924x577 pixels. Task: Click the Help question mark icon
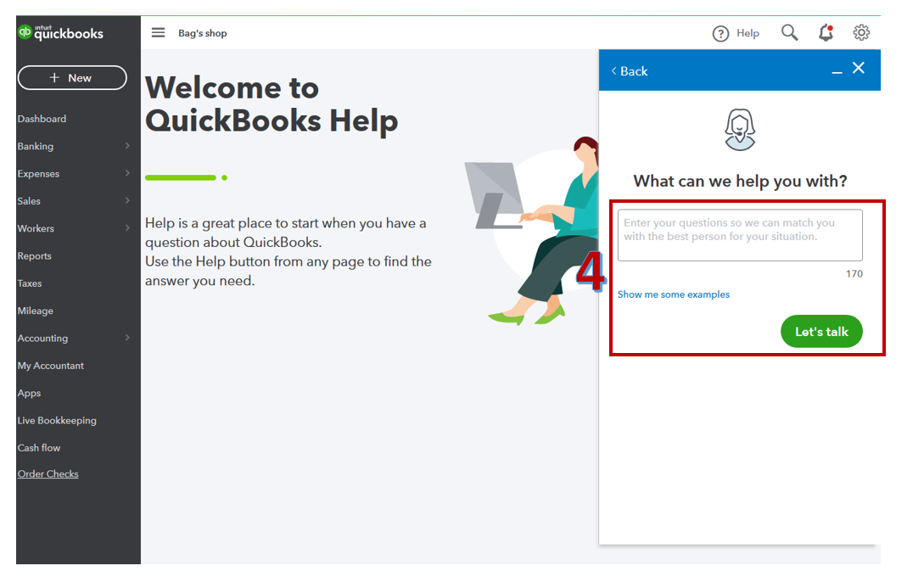click(x=720, y=34)
